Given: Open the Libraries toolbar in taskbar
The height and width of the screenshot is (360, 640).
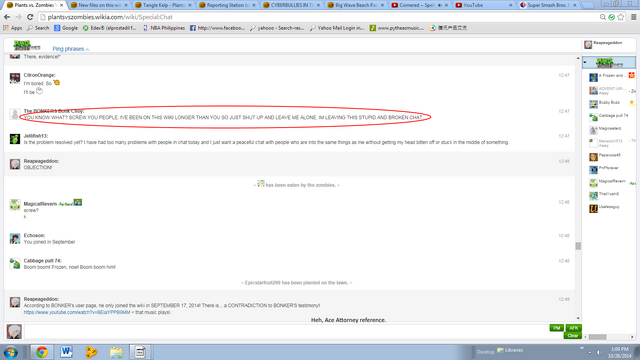Looking at the screenshot, I should point(510,350).
